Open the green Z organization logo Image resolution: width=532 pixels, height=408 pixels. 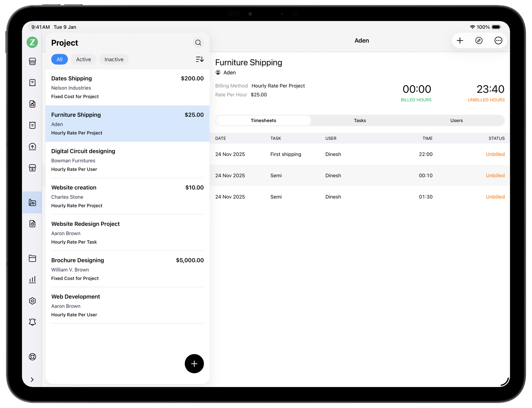(32, 42)
